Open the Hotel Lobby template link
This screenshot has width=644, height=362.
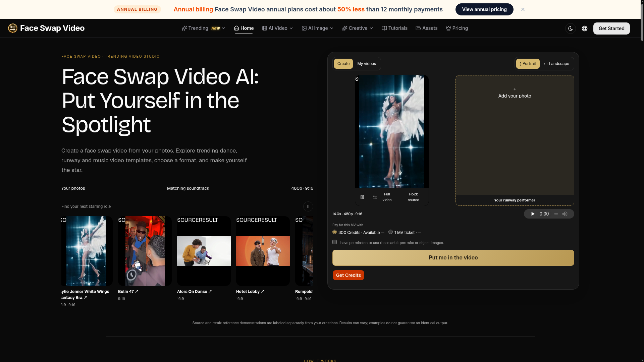tap(250, 292)
